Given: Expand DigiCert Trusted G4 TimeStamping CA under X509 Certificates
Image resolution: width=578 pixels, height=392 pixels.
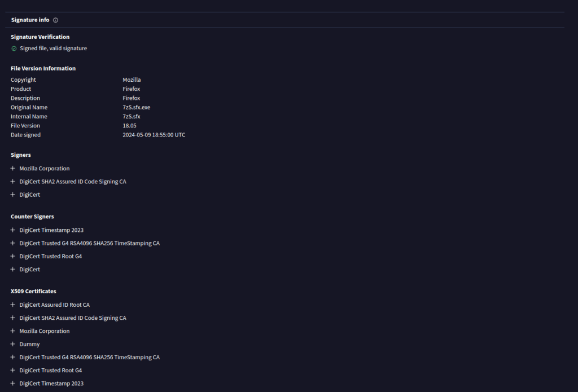Looking at the screenshot, I should pyautogui.click(x=13, y=357).
